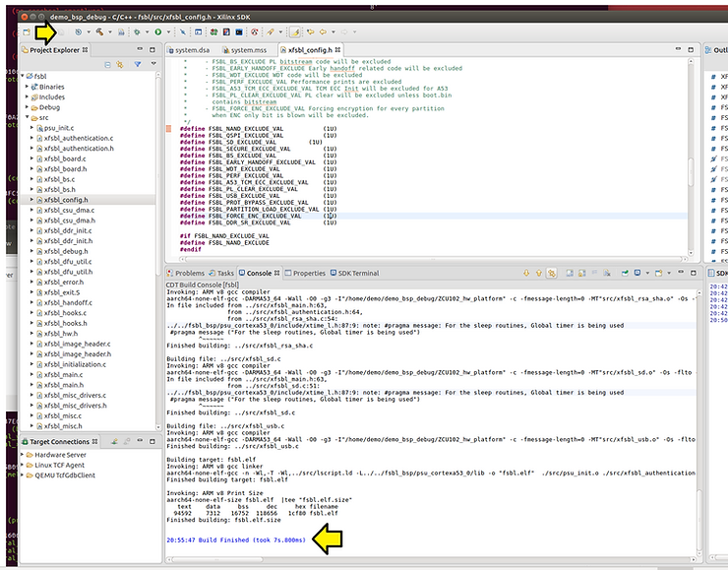Open the XSCT console icon in toolbar
The image size is (728, 570).
pyautogui.click(x=239, y=32)
